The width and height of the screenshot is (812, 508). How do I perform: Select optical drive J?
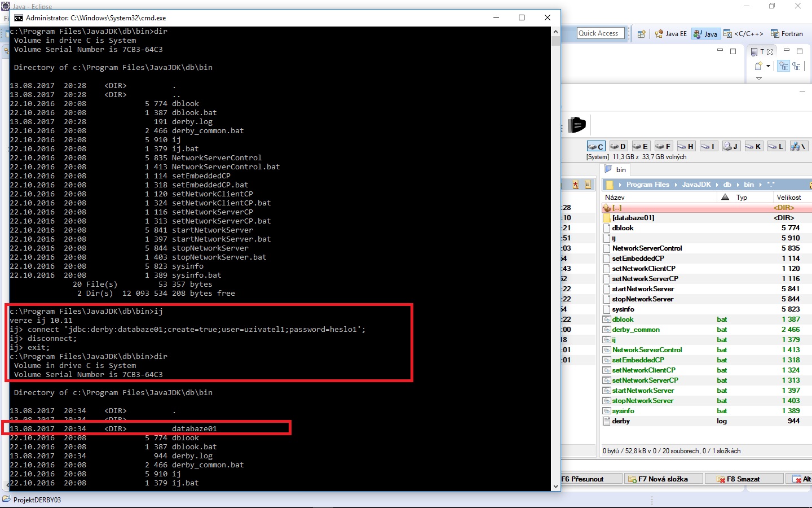point(731,146)
